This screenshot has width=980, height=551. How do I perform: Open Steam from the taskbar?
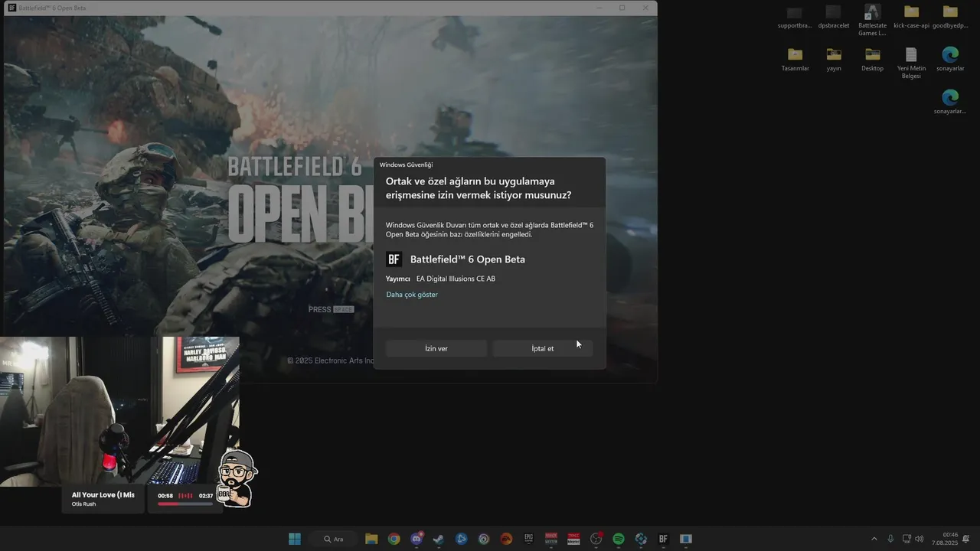pyautogui.click(x=439, y=539)
